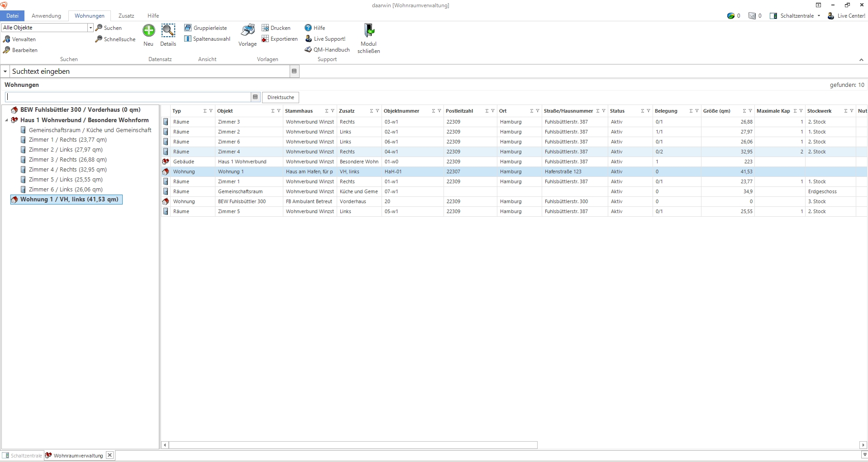868x462 pixels.
Task: Toggle the Gruppierleiste view option
Action: coord(205,28)
